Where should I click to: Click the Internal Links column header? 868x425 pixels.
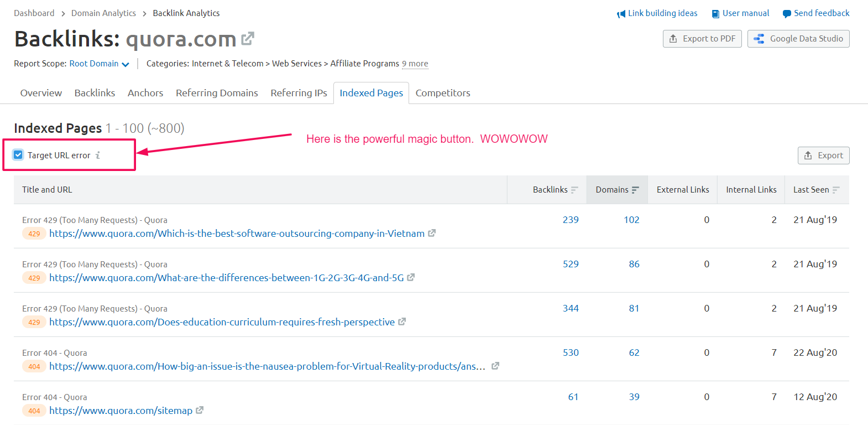751,190
